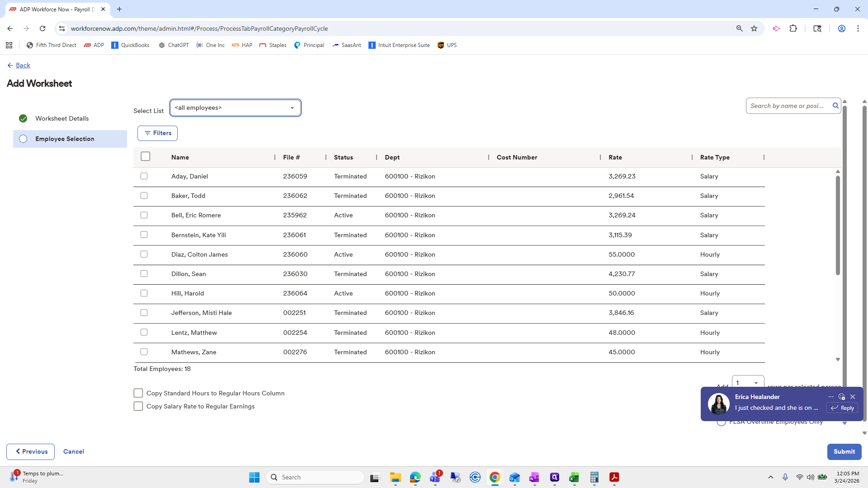Open the browser Extensions puzzle icon
Image resolution: width=868 pixels, height=488 pixels.
[793, 28]
